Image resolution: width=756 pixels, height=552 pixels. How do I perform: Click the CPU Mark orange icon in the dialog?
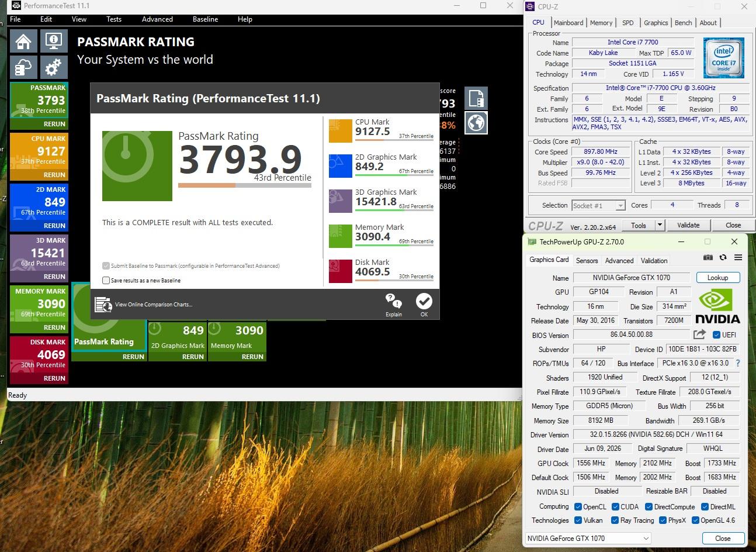coord(341,131)
